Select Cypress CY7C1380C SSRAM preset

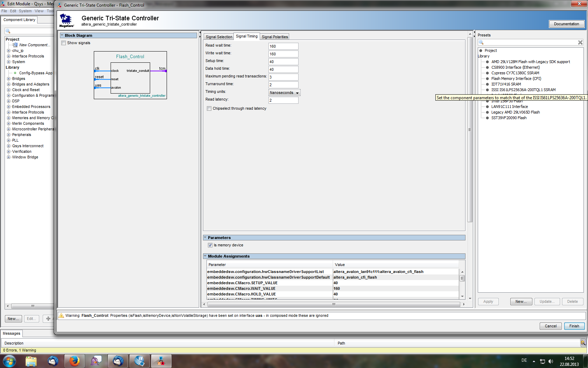[515, 73]
